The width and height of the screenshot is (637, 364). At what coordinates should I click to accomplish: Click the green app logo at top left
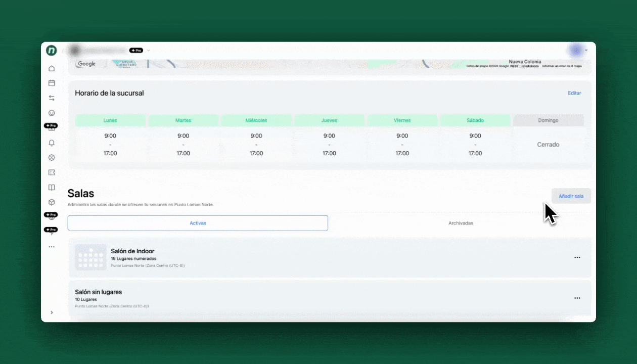51,51
